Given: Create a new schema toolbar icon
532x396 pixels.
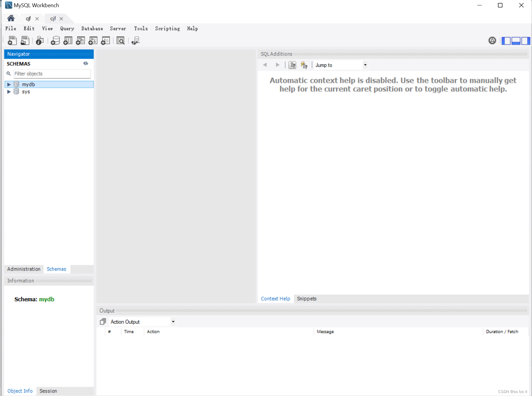Looking at the screenshot, I should (55, 40).
